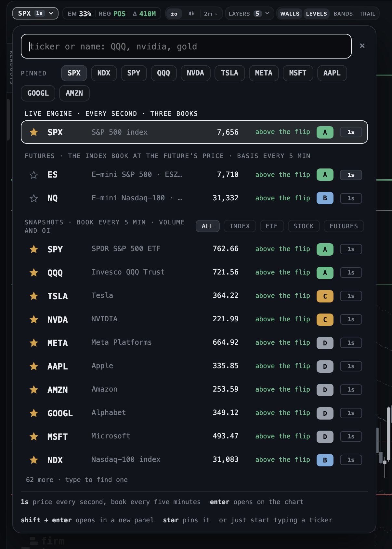Unstar the GOOGL row
The image size is (392, 549).
pyautogui.click(x=34, y=413)
